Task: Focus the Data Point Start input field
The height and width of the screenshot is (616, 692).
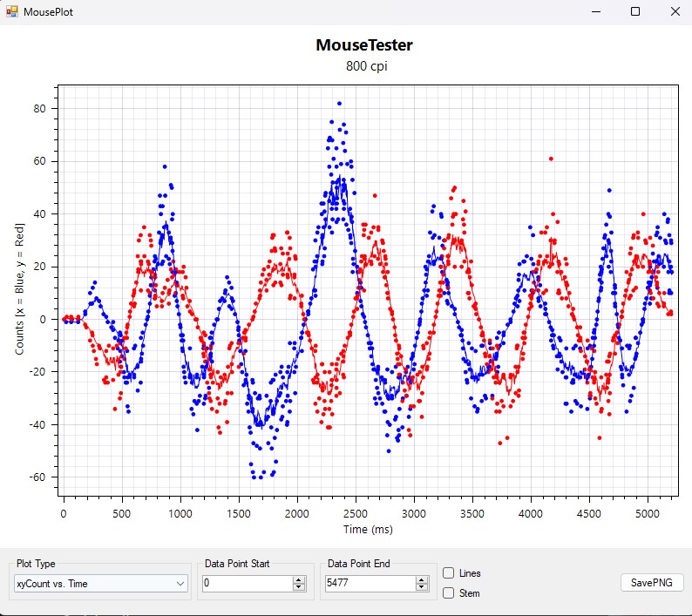Action: click(x=246, y=584)
